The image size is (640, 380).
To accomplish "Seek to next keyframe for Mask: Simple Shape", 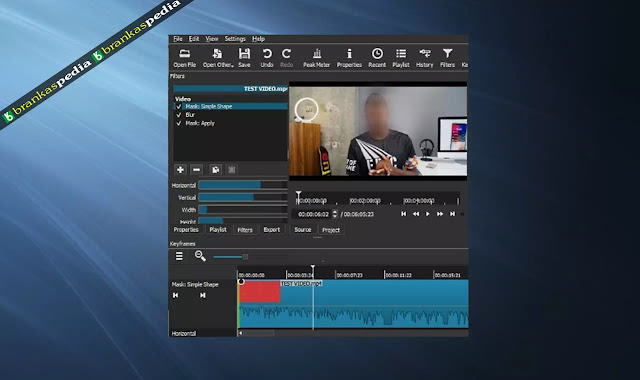I will point(202,295).
